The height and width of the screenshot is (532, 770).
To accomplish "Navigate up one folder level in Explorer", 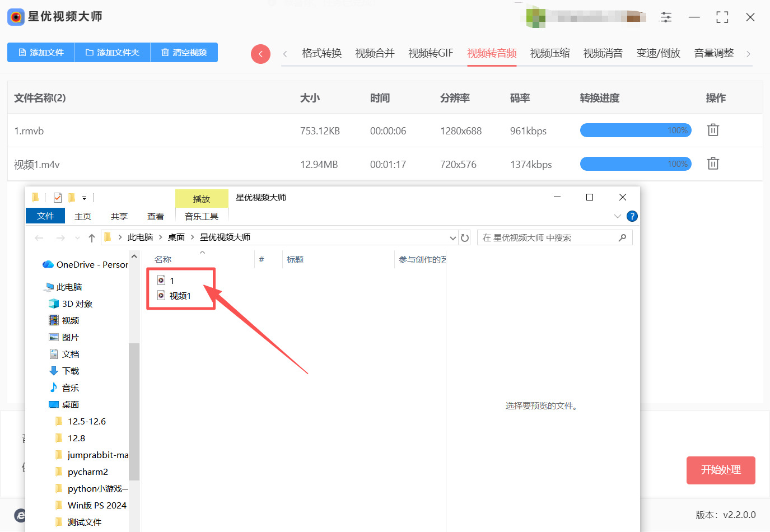I will [91, 237].
